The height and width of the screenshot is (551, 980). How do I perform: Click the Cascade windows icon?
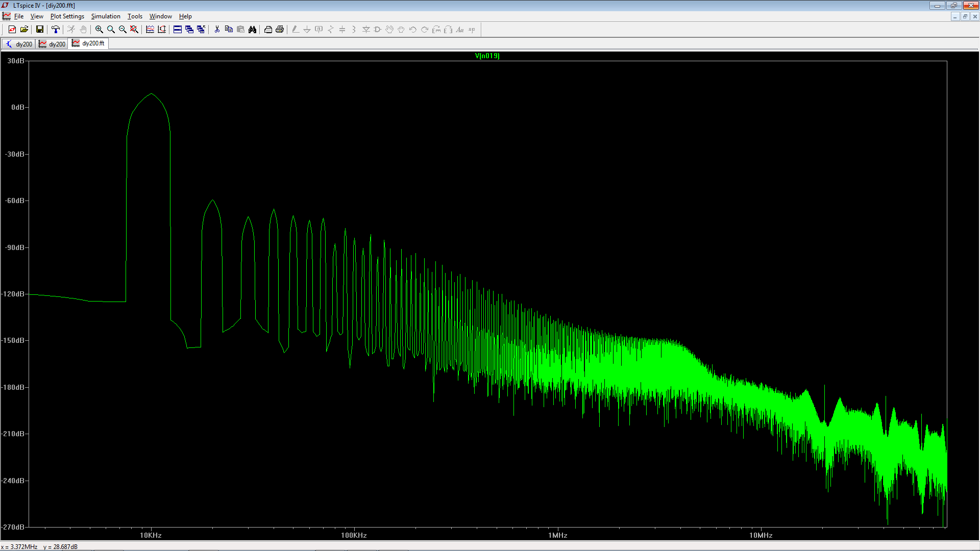click(189, 30)
